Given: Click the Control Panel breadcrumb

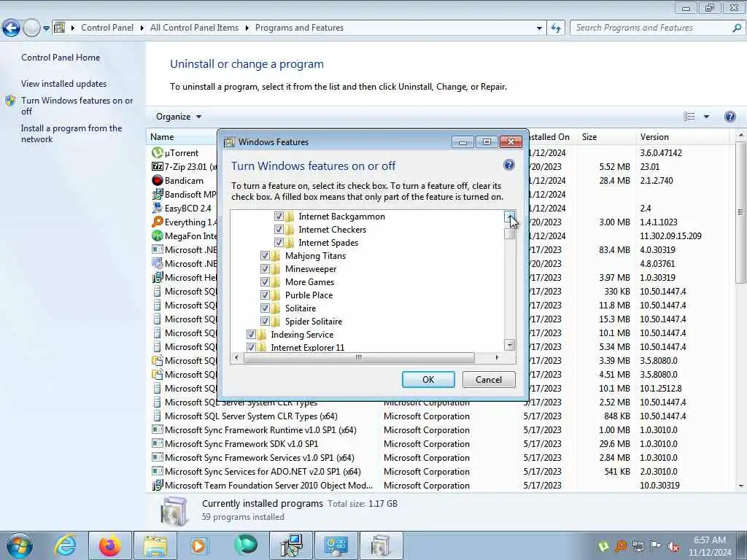Looking at the screenshot, I should [107, 28].
